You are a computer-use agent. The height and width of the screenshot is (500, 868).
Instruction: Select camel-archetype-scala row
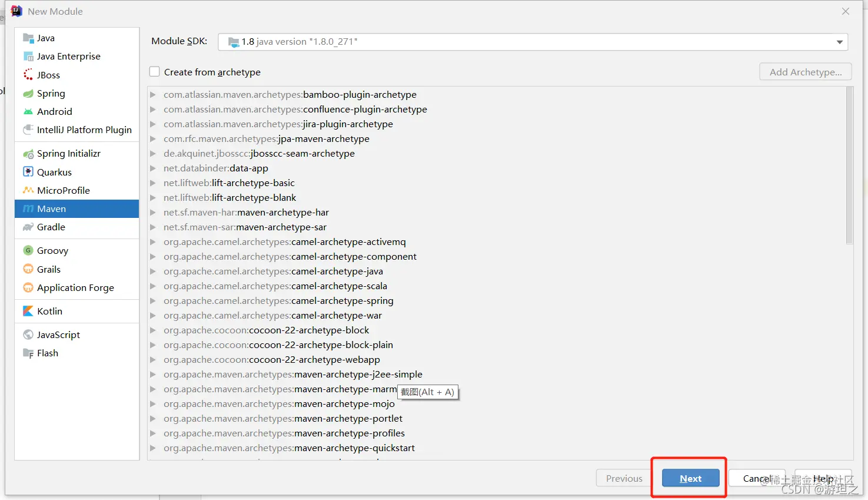click(497, 286)
